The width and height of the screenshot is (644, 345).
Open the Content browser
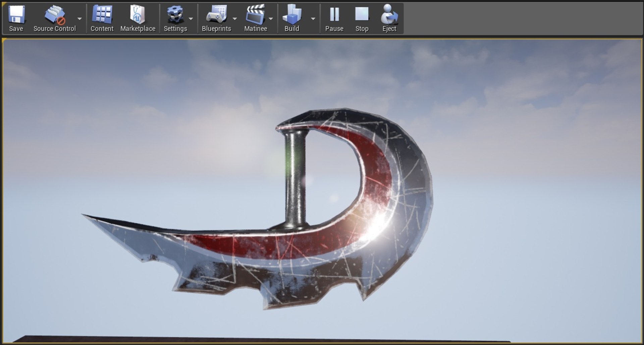(x=102, y=19)
